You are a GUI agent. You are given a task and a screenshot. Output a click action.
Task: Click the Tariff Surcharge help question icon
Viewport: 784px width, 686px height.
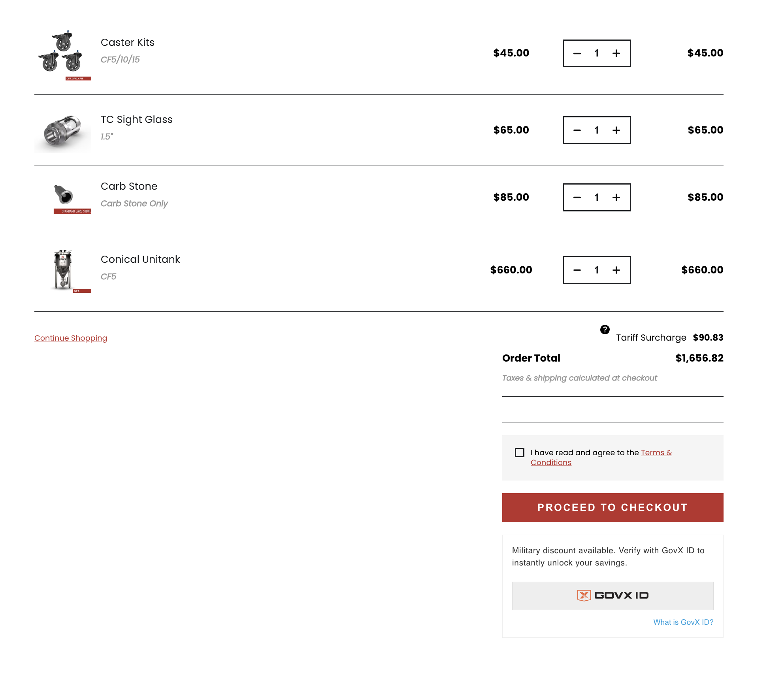(605, 330)
